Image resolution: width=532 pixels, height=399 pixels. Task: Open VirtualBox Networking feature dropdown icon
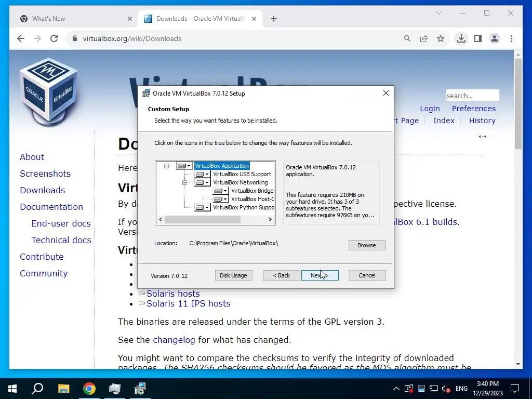pyautogui.click(x=203, y=182)
